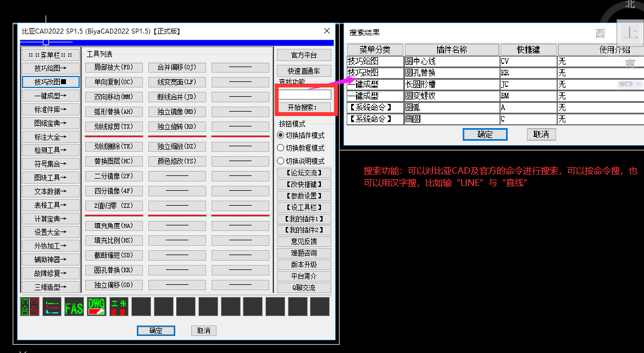Select the 圆中心线 row in search results
This screenshot has width=644, height=353.
pos(495,61)
